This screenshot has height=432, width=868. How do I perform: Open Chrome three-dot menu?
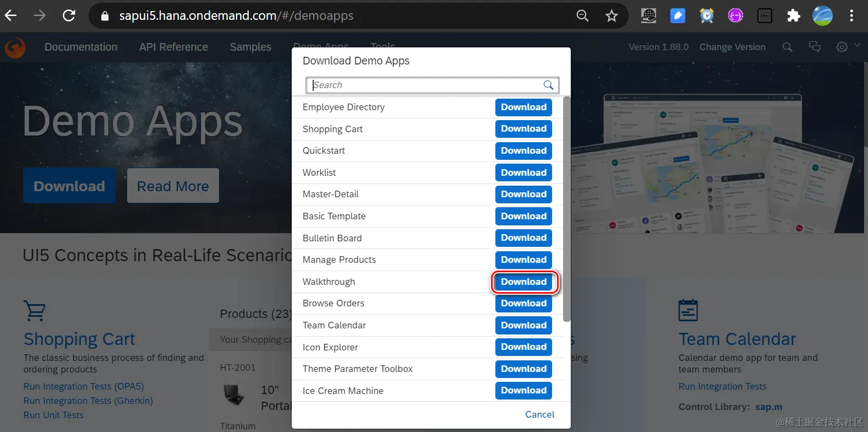click(x=851, y=15)
